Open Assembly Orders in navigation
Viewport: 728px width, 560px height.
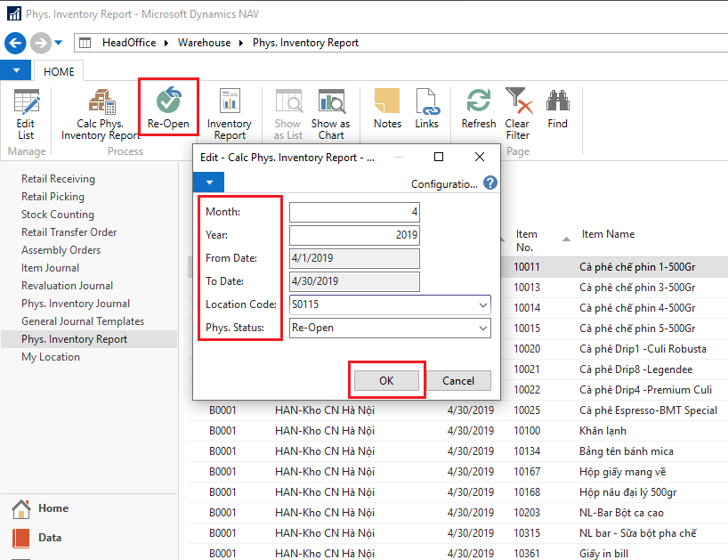tap(61, 250)
